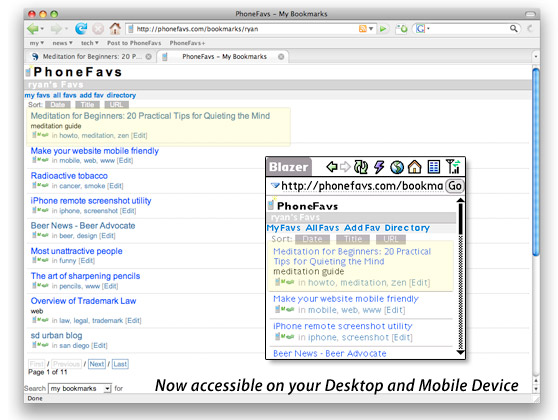The width and height of the screenshot is (558, 420).
Task: Open Blazer's globe web icon
Action: 397,167
